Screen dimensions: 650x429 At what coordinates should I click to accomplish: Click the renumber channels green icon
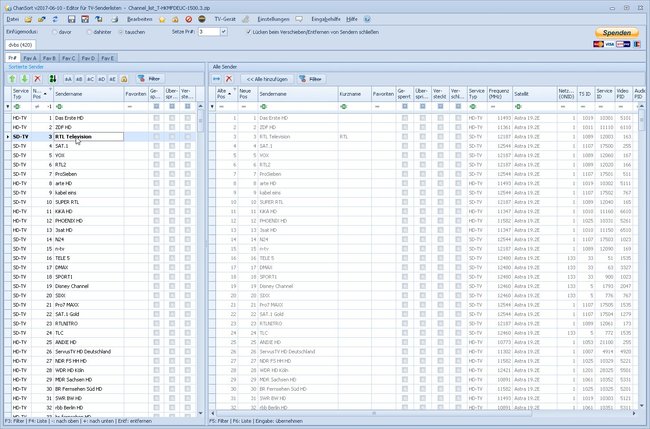[53, 79]
